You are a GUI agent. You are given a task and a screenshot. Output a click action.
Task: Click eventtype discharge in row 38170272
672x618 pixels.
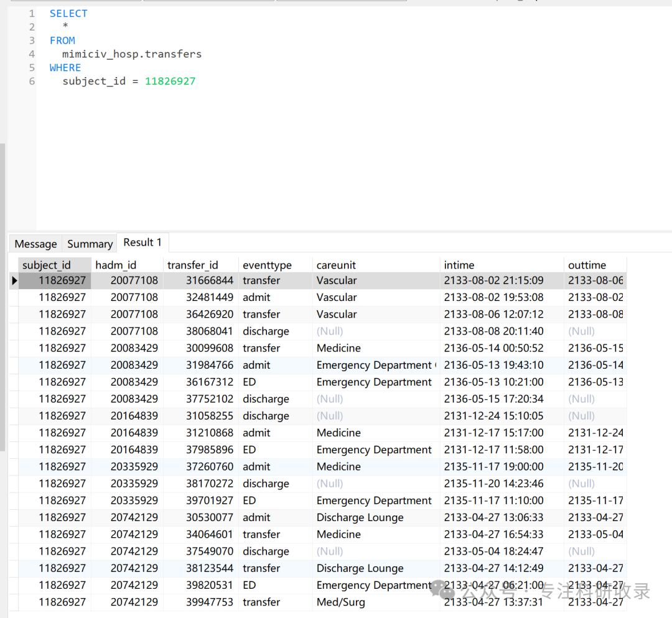click(x=276, y=484)
